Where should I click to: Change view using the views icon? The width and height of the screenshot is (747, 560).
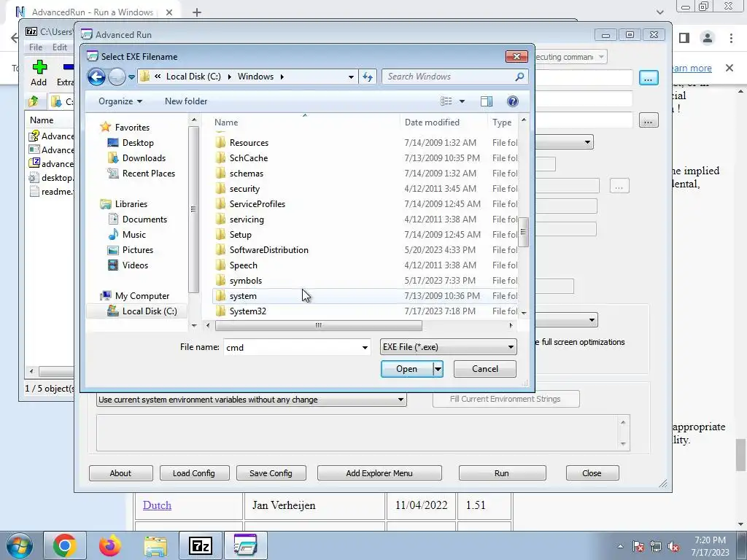tap(446, 101)
